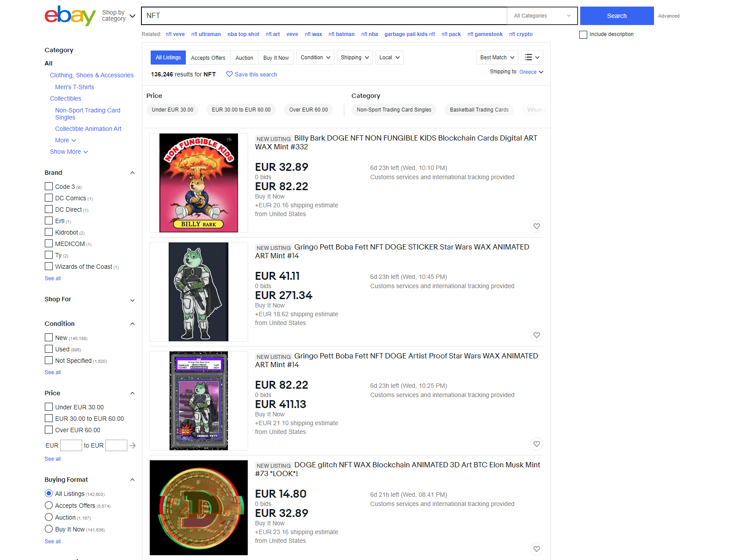Check Under EUR 30.00 sidebar price filter
Viewport: 737px width, 560px height.
click(x=49, y=407)
